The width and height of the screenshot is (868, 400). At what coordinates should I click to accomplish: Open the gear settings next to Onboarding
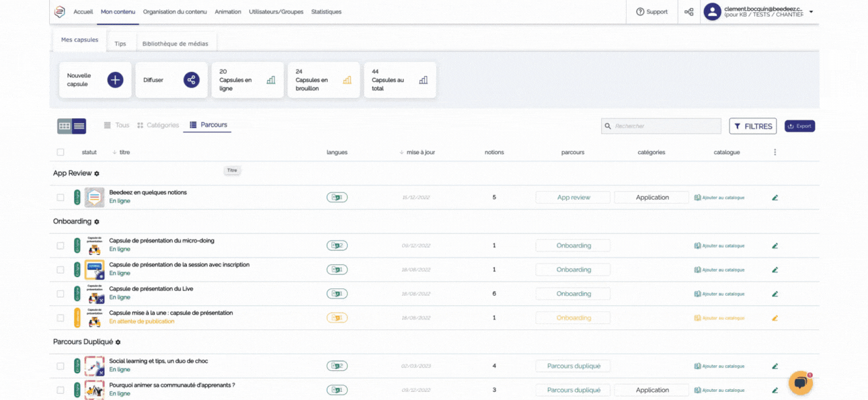(x=97, y=222)
